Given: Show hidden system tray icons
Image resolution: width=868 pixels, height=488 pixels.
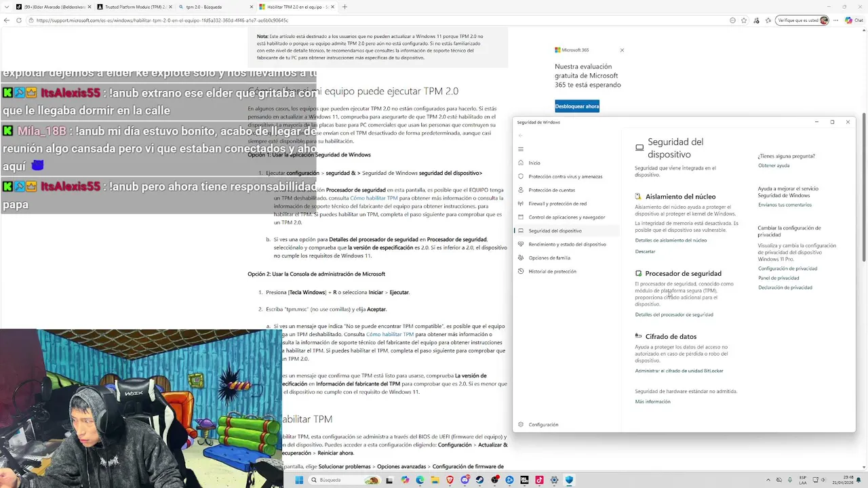Looking at the screenshot, I should pyautogui.click(x=768, y=480).
